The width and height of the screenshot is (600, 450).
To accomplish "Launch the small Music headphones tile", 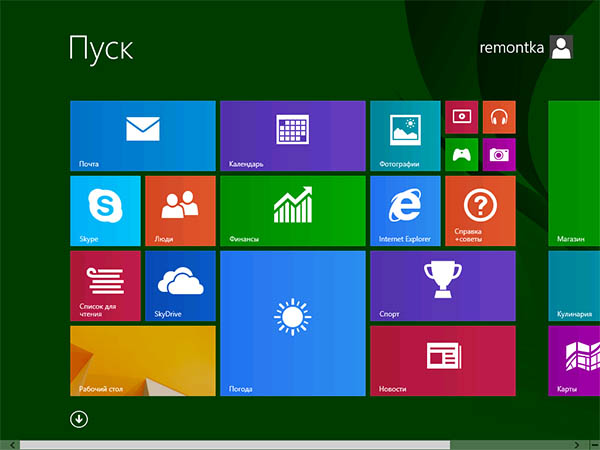I will click(499, 117).
